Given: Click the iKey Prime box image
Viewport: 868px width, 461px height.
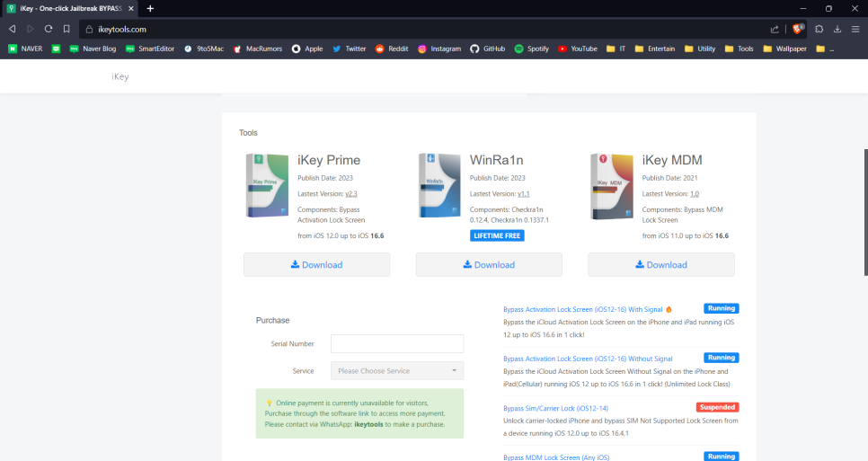Looking at the screenshot, I should click(267, 185).
